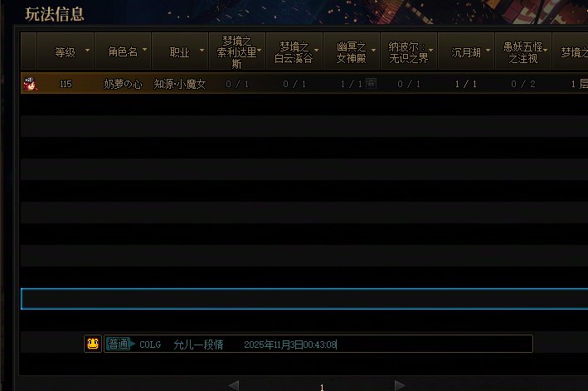Click the level 115 cell
Image resolution: width=588 pixels, height=391 pixels.
point(66,84)
